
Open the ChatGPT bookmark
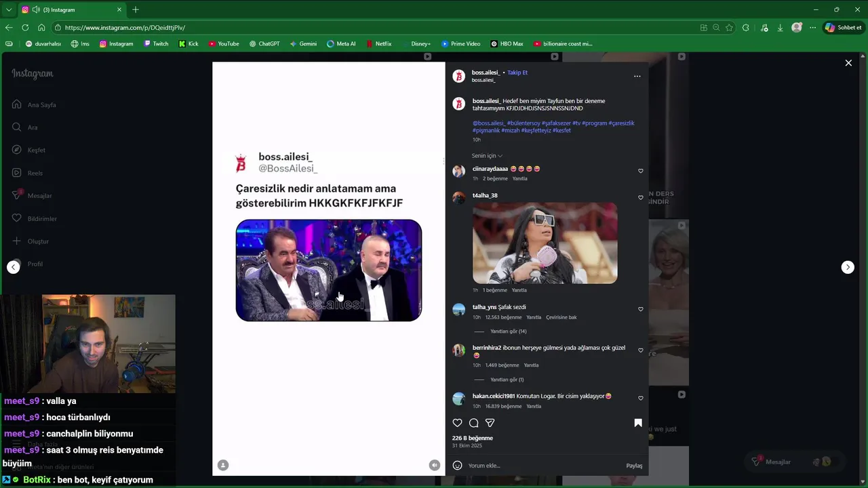[264, 43]
